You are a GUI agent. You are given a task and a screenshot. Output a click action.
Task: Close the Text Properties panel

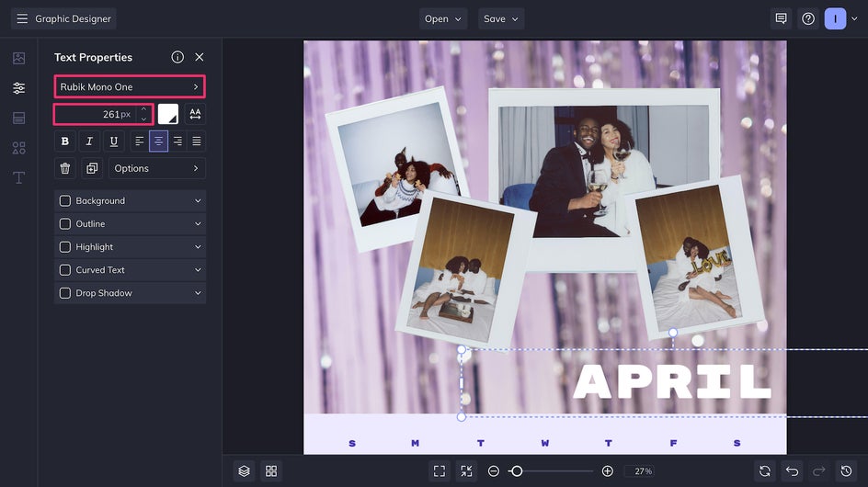click(200, 57)
